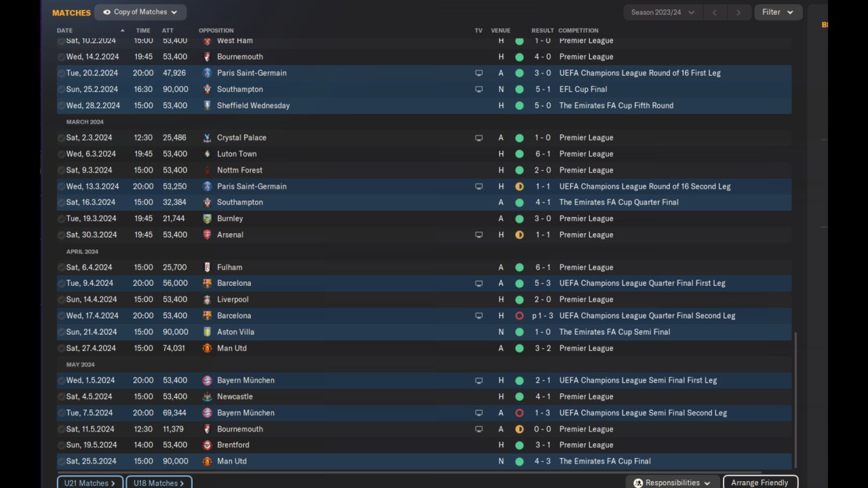Click the Aston Villa club badge
Screen dimensions: 868x488
(x=208, y=332)
